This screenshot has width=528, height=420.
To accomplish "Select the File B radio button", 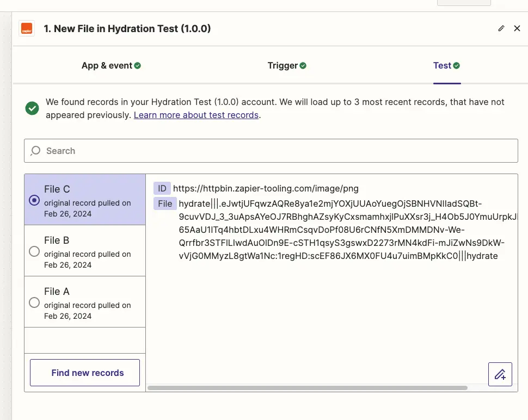I will click(x=34, y=251).
